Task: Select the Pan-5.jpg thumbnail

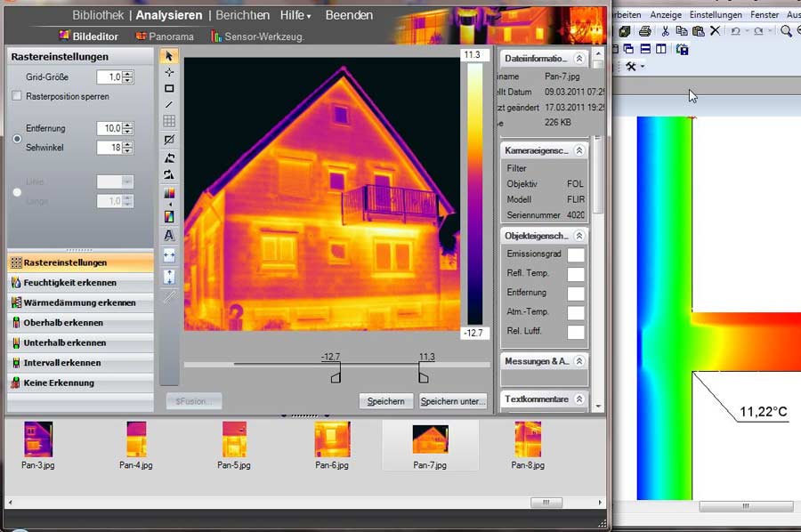Action: 234,439
